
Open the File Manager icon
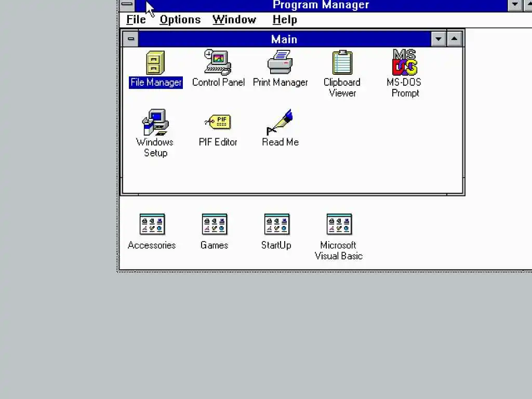(155, 63)
